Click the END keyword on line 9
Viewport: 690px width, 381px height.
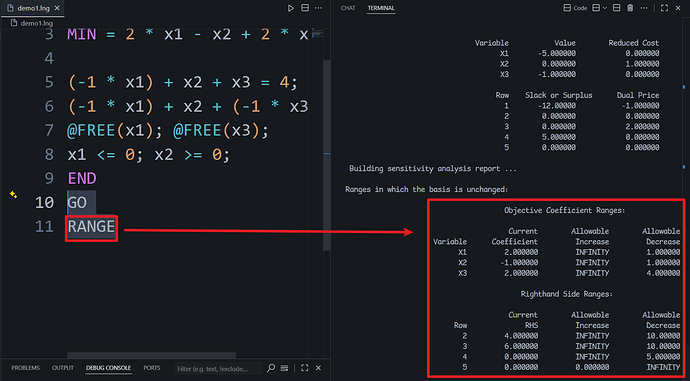coord(82,179)
